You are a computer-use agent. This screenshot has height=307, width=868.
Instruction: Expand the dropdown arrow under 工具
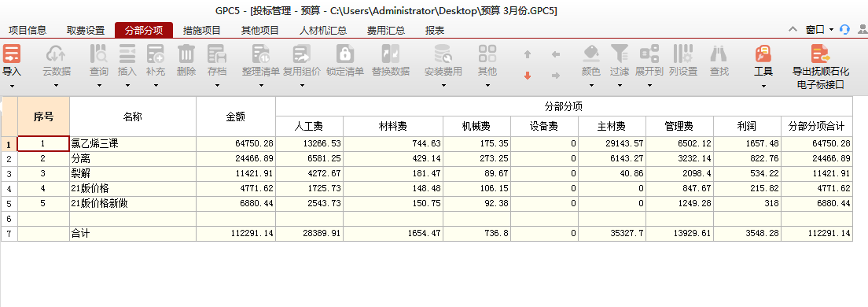point(763,86)
